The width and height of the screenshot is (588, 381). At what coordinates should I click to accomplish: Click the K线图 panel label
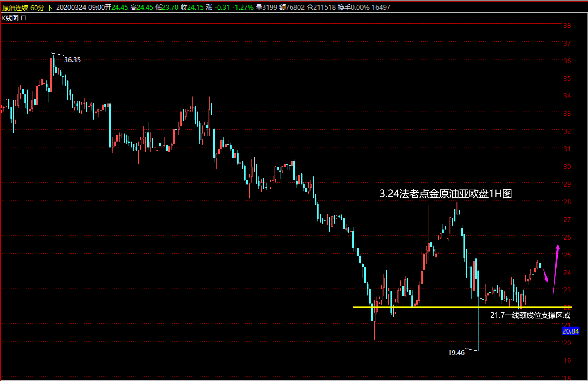(x=10, y=18)
